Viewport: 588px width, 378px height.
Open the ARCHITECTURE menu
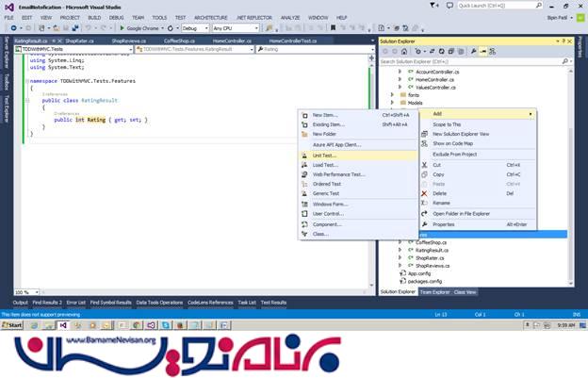click(210, 17)
